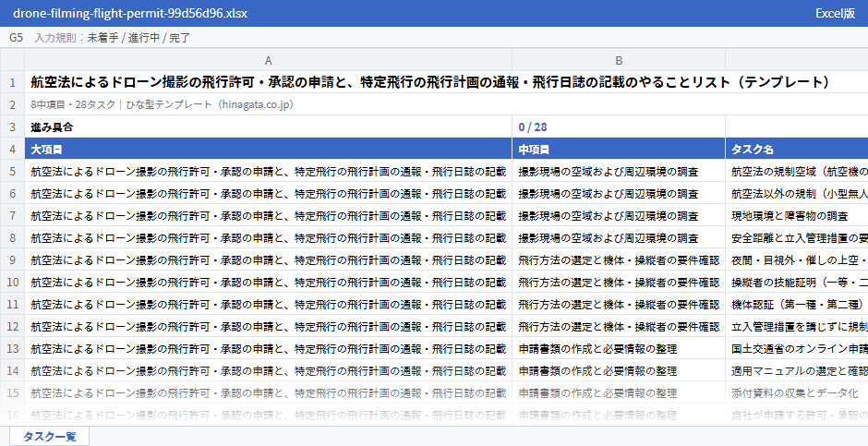Click task cell 航空法の規制空域
The height and width of the screenshot is (446, 868).
pos(797,171)
